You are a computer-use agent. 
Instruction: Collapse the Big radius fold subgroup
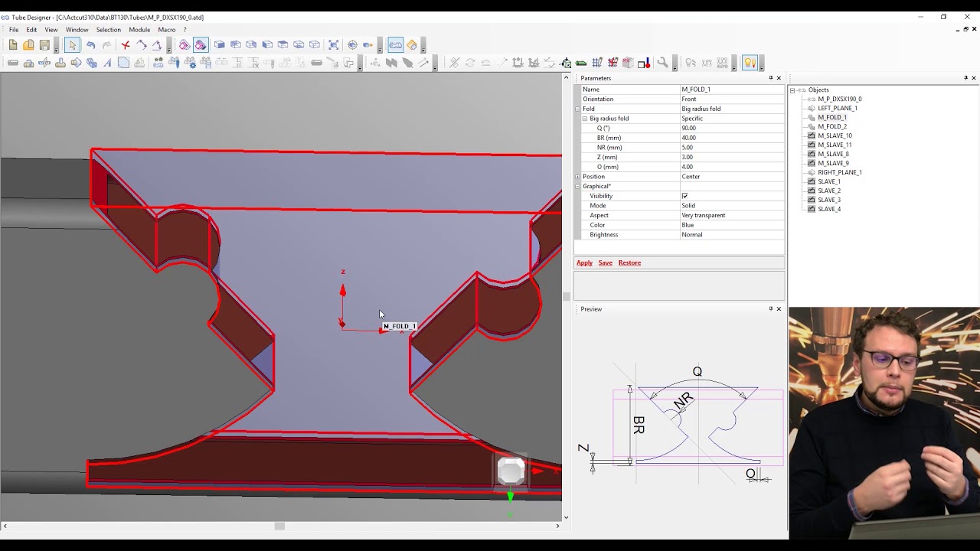(x=585, y=119)
